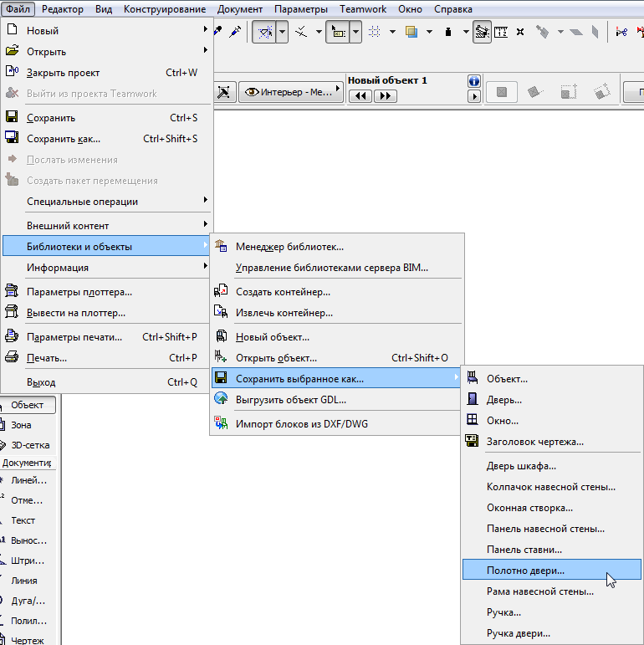The image size is (644, 645).
Task: Expand the Информация submenu
Action: 107,268
